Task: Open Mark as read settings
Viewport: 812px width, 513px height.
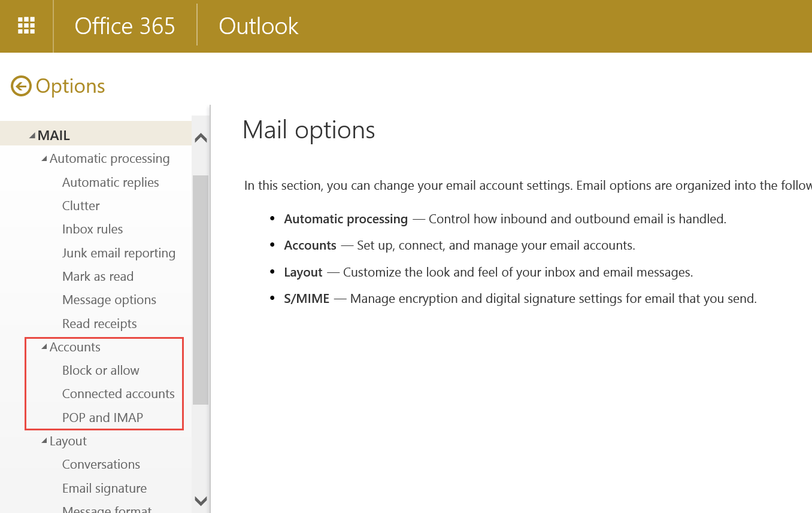Action: tap(98, 276)
